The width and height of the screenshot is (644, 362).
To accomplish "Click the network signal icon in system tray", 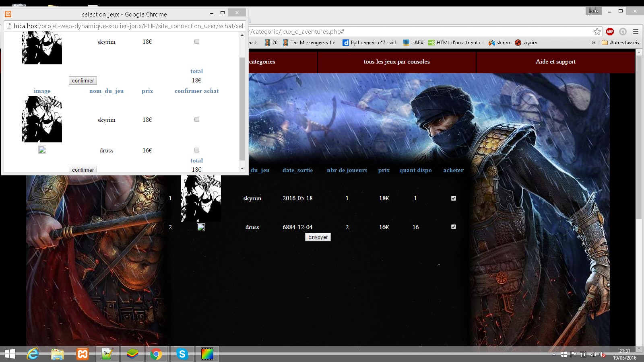I will click(x=593, y=354).
